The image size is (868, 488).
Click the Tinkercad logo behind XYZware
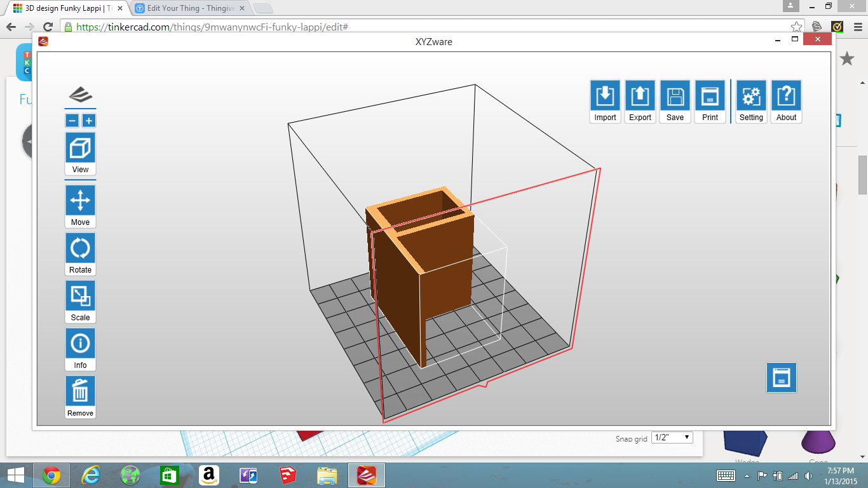(x=24, y=62)
